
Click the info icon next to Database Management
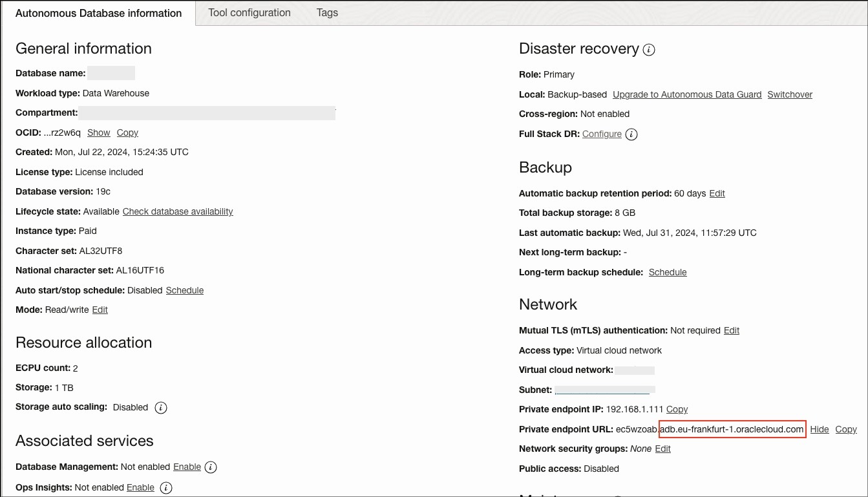point(210,467)
